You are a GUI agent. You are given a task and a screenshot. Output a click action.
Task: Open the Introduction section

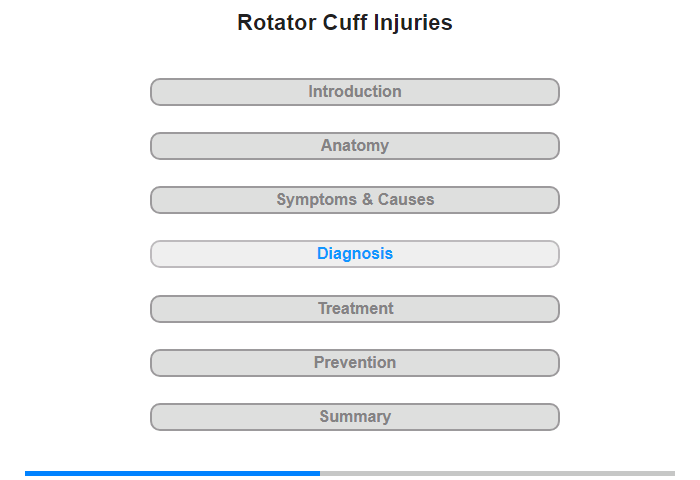pos(355,92)
